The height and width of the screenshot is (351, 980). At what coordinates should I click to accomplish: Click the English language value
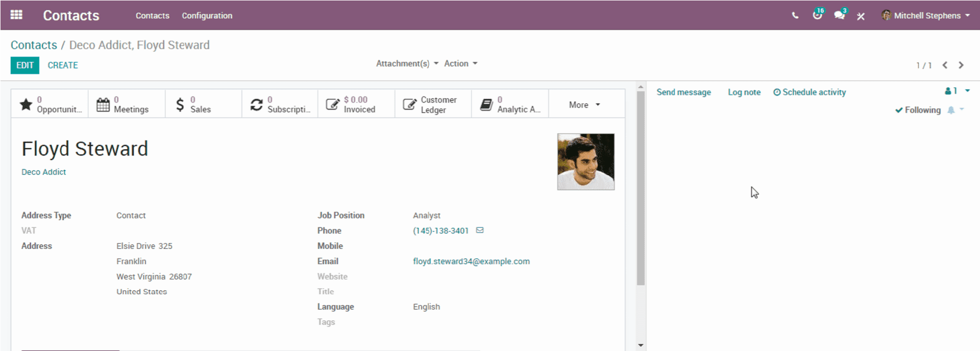point(426,307)
